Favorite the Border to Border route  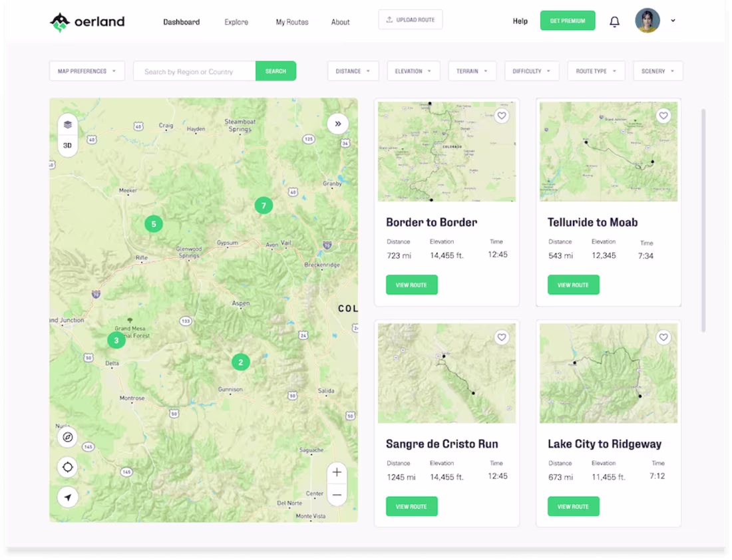[502, 116]
